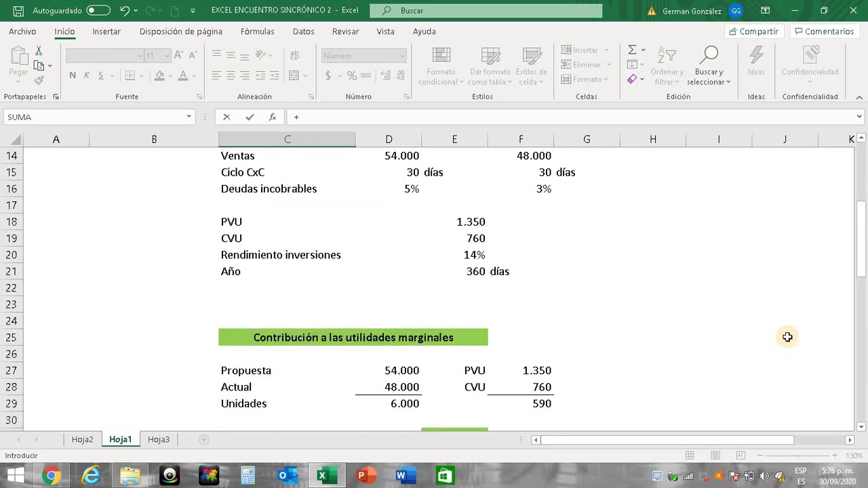
Task: Click the font color A icon
Action: [x=182, y=75]
